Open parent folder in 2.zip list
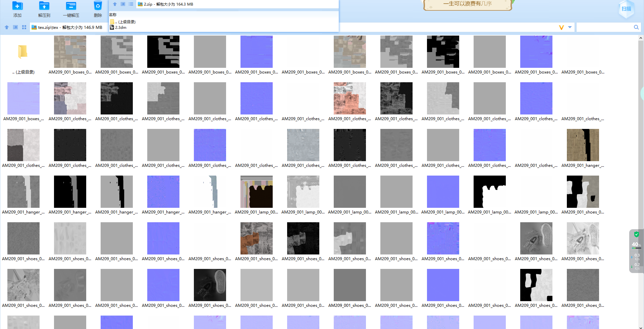The image size is (644, 329). [123, 22]
